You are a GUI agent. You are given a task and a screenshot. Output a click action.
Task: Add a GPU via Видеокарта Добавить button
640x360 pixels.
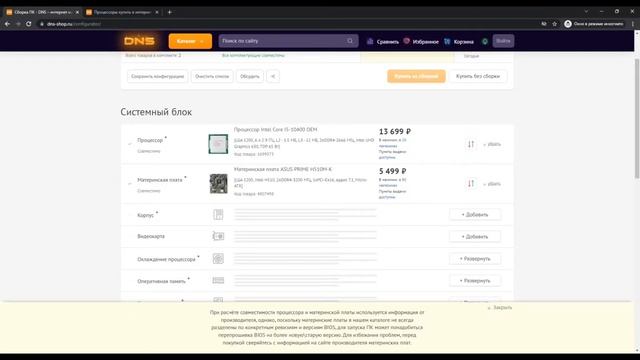475,237
